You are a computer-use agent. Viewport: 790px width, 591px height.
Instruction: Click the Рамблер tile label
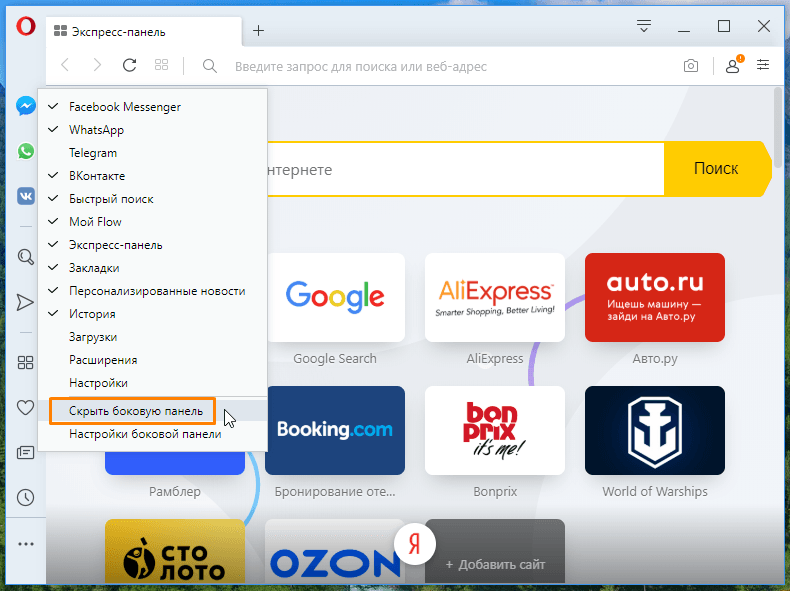coord(175,491)
